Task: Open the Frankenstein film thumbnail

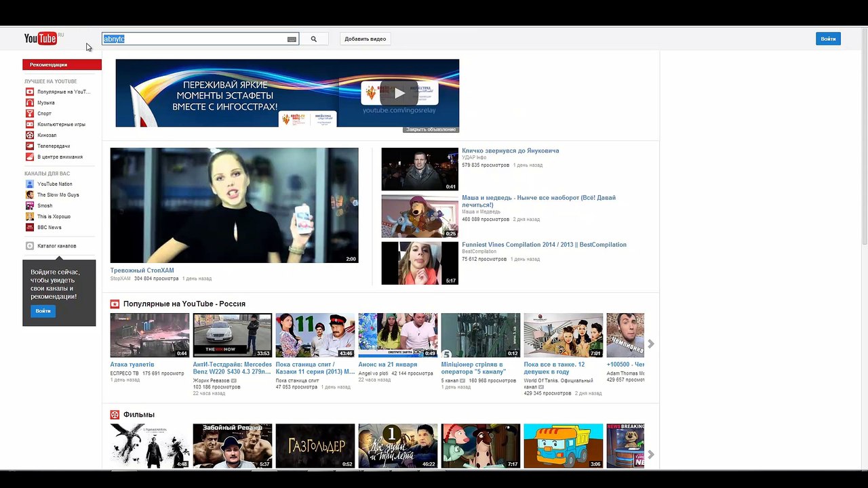Action: (150, 446)
